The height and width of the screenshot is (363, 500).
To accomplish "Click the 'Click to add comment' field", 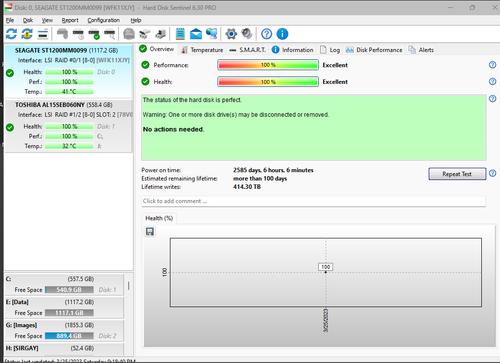I will point(313,201).
